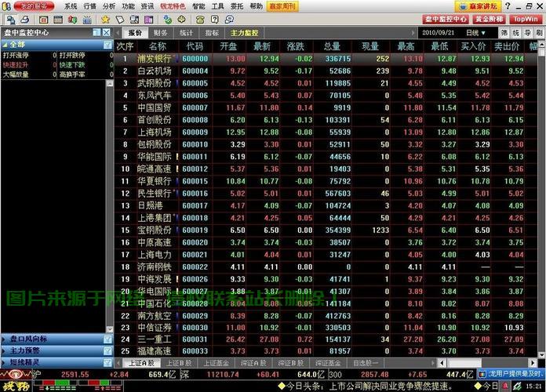Viewport: 546px width, 392px height.
Task: Click the yellow down-arrow diamond icon
Action: tap(181, 20)
